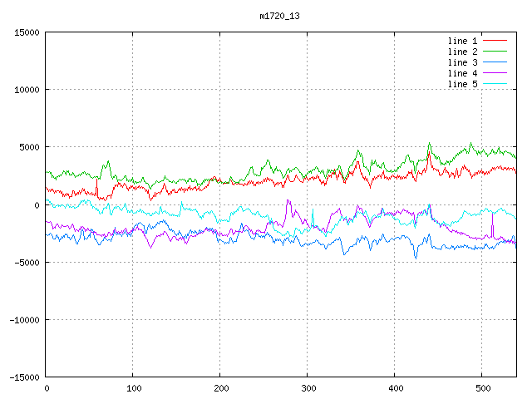The width and height of the screenshot is (532, 399).
Task: Click the -5000 y-axis tick label
Action: pos(26,262)
